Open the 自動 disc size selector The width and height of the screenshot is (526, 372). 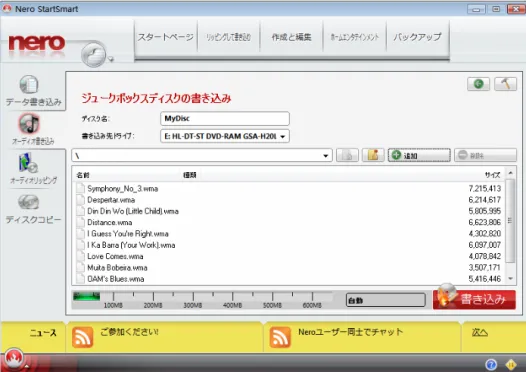(x=385, y=300)
